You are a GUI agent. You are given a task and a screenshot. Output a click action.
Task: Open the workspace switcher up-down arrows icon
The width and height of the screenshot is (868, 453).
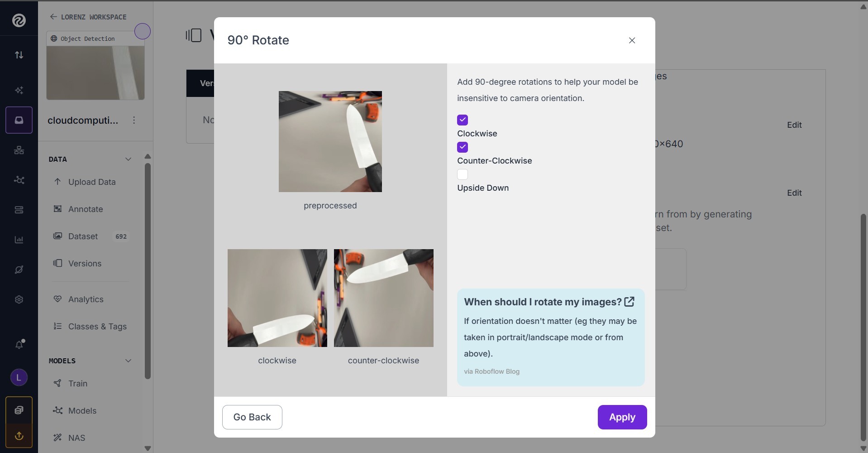pos(19,55)
